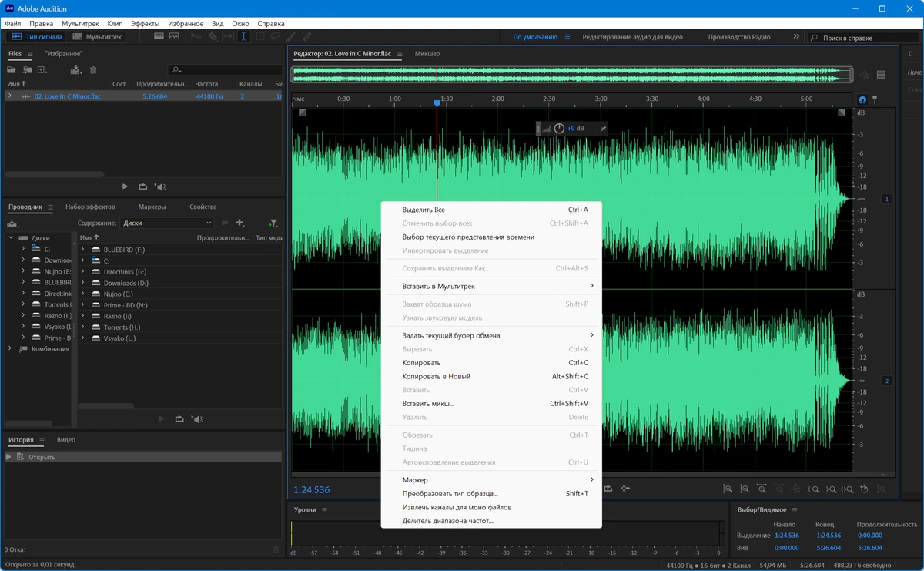924x571 pixels.
Task: Click the export icon in transport bar
Action: pos(608,489)
